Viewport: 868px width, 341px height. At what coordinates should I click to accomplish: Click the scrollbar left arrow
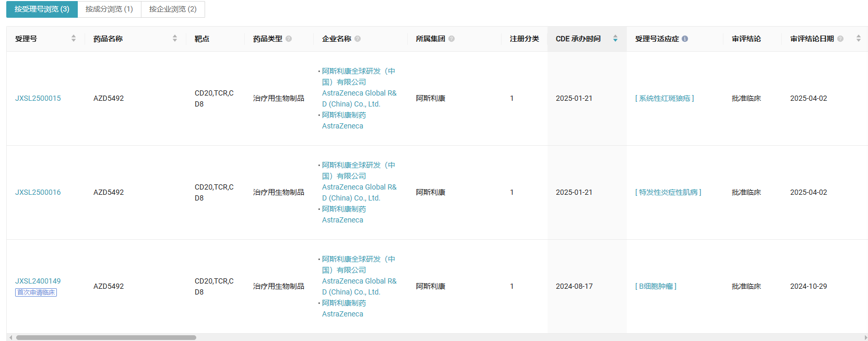(x=10, y=337)
